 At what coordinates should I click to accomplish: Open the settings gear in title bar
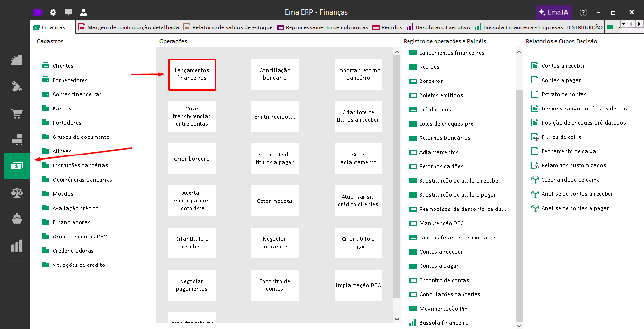point(53,12)
